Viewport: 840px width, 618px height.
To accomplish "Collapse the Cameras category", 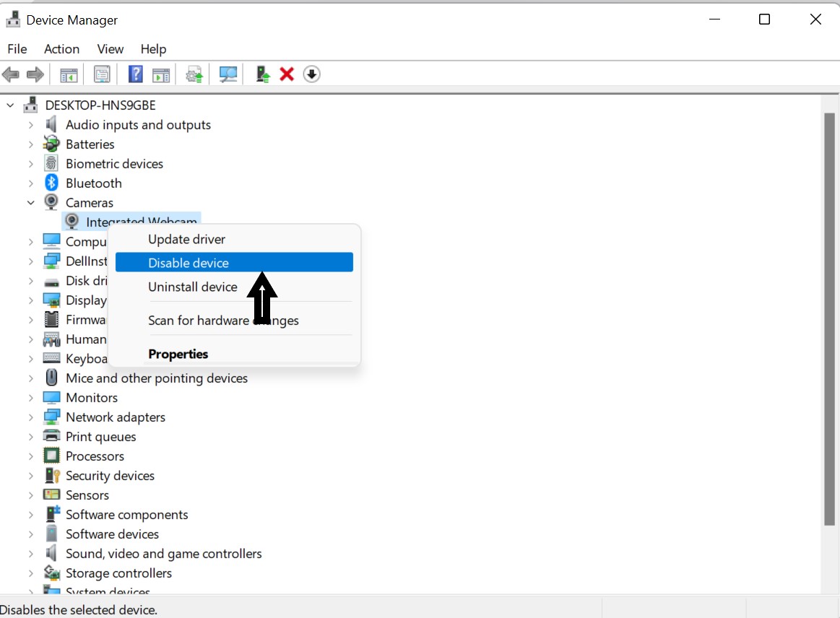I will click(x=31, y=203).
